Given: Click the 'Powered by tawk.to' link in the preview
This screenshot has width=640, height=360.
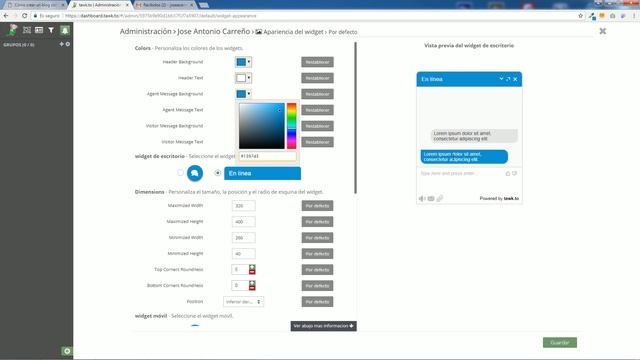Looking at the screenshot, I should click(x=499, y=198).
